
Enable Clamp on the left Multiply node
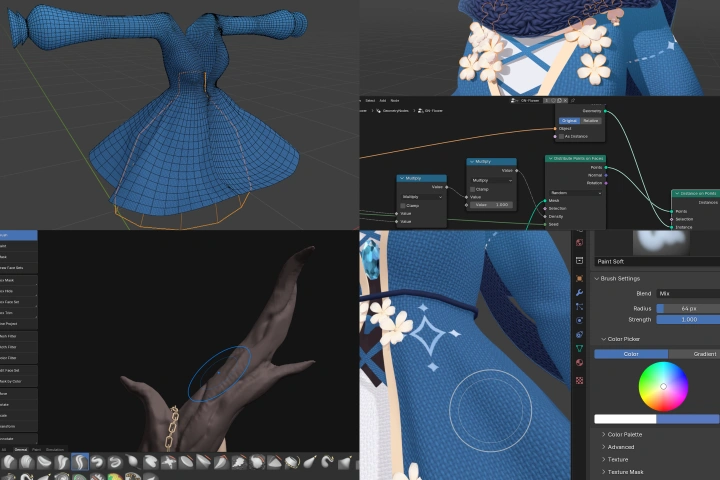pyautogui.click(x=403, y=206)
